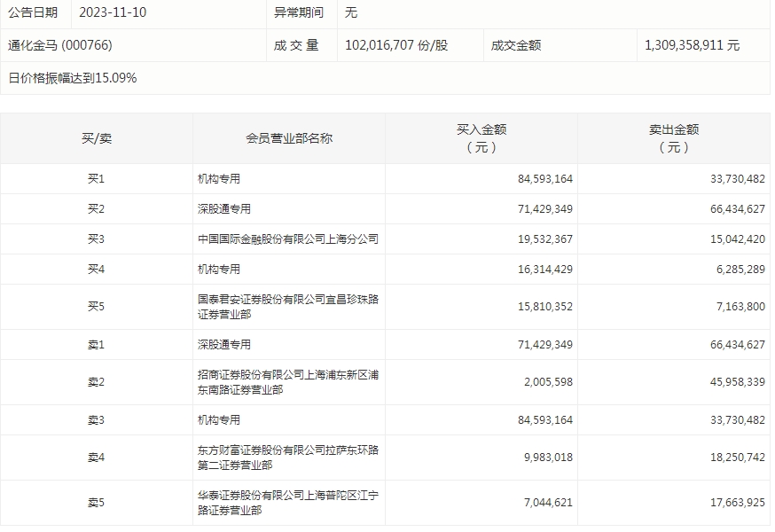This screenshot has height=532, width=775.
Task: Click 国泰君安证券 宜昌珍珠路 branch name
Action: coord(288,307)
